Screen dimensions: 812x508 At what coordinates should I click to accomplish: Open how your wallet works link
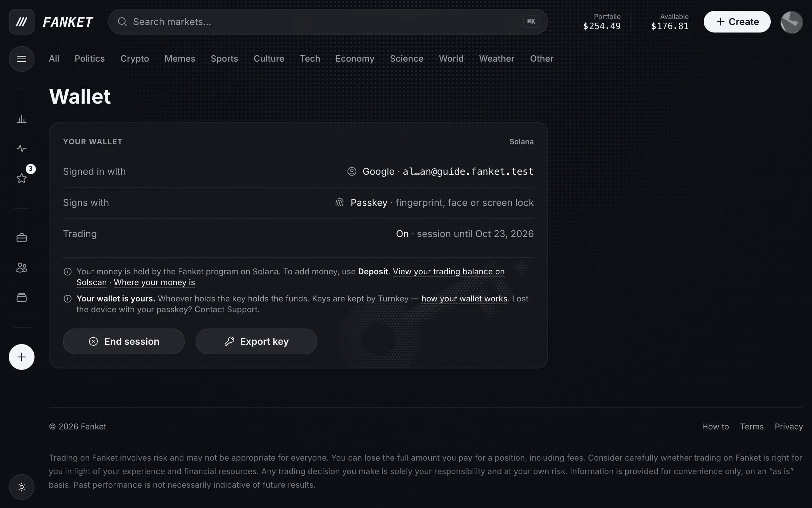[464, 299]
